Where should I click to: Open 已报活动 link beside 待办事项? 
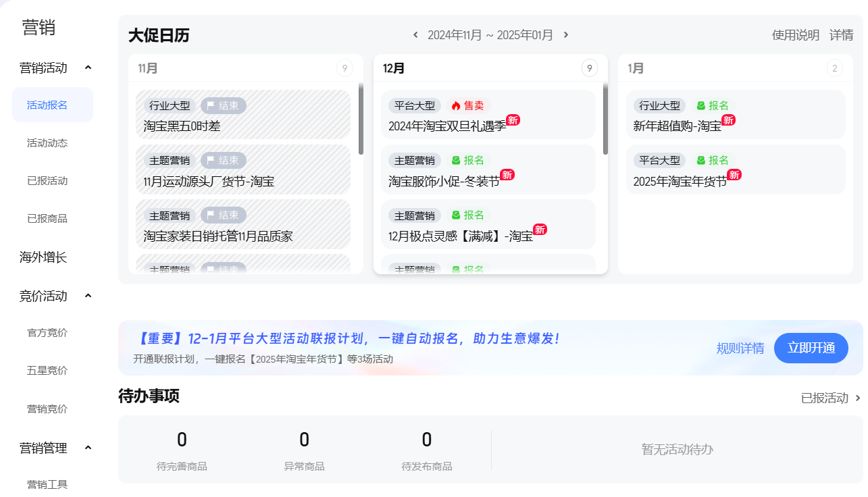tap(825, 398)
